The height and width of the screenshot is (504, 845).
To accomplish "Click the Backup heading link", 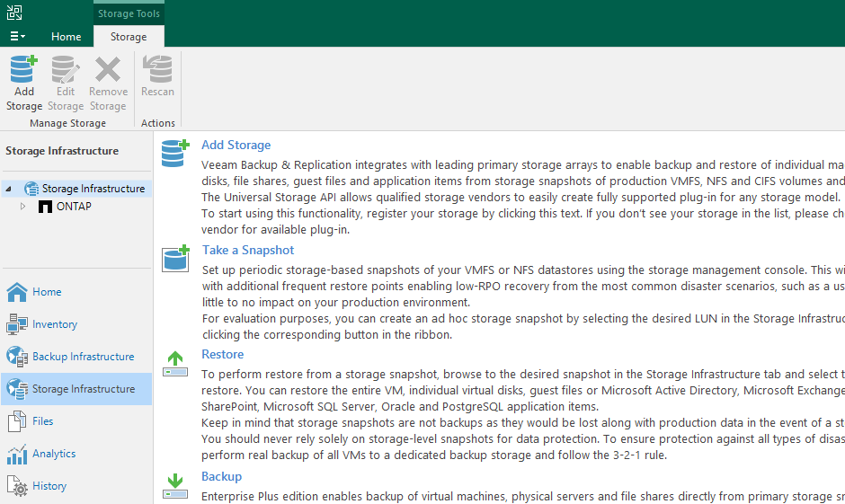I will click(x=221, y=476).
